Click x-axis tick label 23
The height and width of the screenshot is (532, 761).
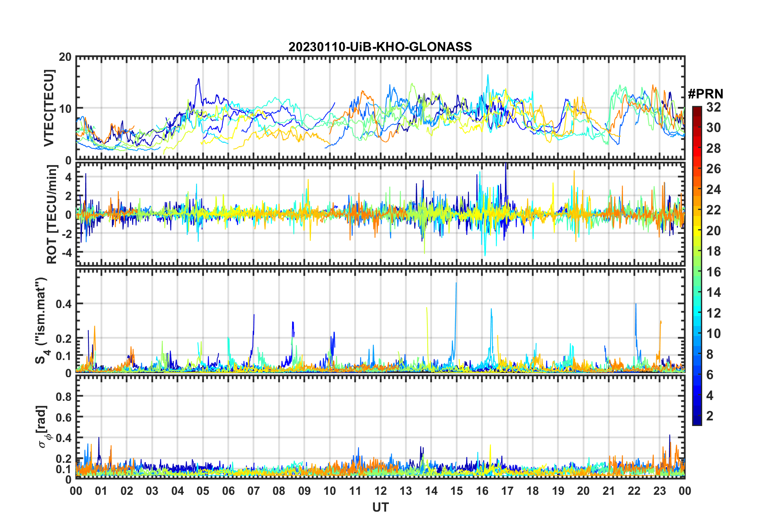point(659,491)
